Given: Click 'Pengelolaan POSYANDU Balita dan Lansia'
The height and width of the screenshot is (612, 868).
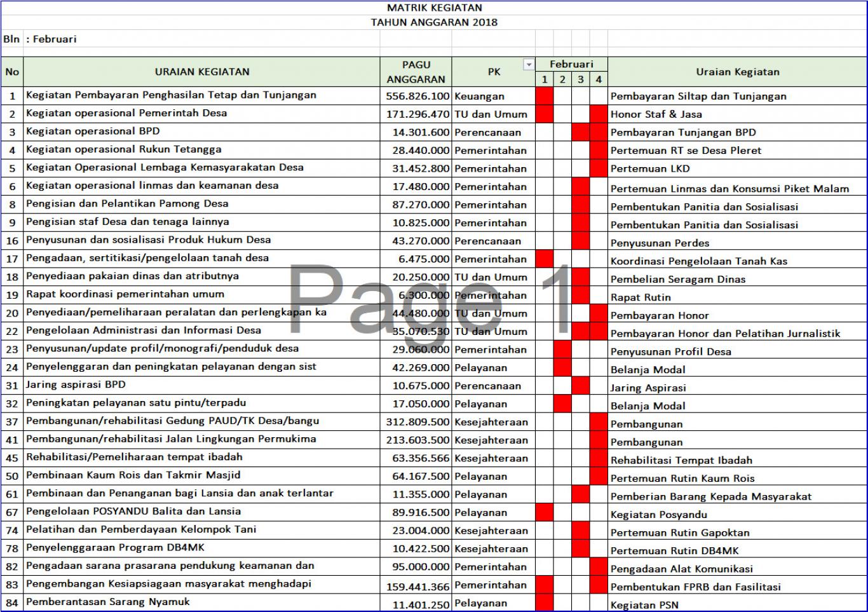Looking at the screenshot, I should (202, 512).
